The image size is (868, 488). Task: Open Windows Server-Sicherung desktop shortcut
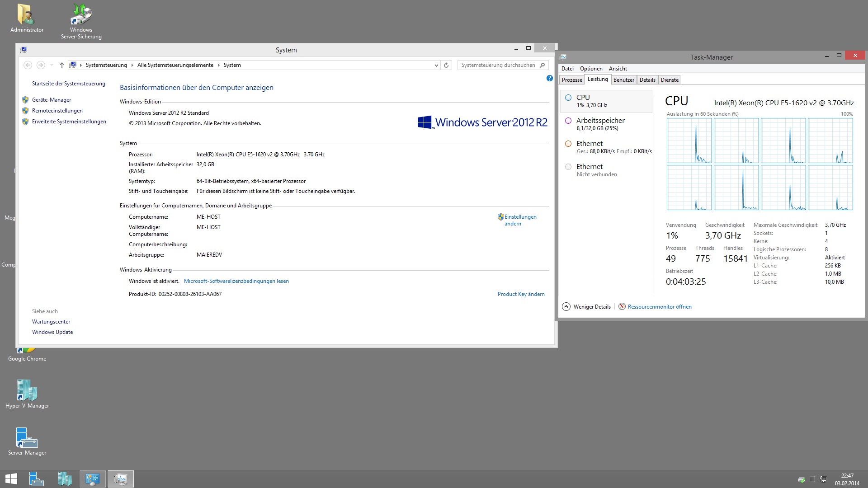[x=81, y=16]
